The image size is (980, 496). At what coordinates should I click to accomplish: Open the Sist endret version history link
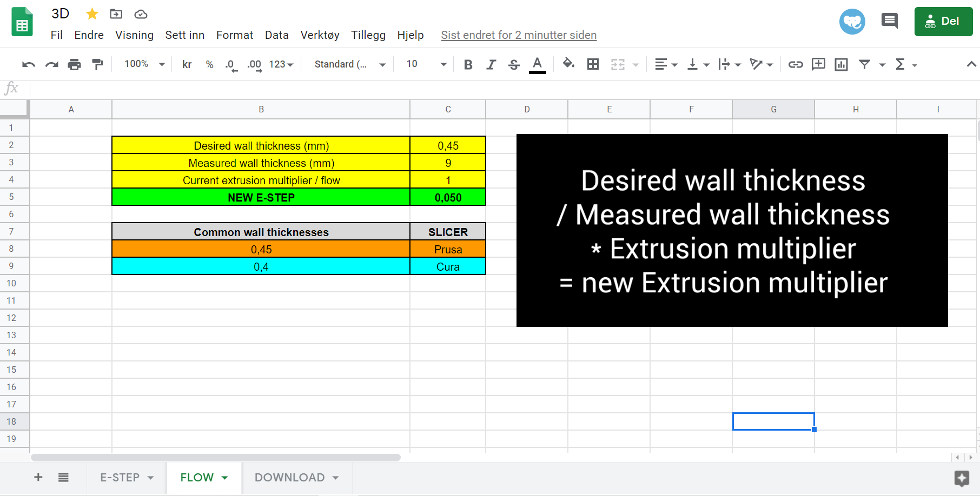519,35
